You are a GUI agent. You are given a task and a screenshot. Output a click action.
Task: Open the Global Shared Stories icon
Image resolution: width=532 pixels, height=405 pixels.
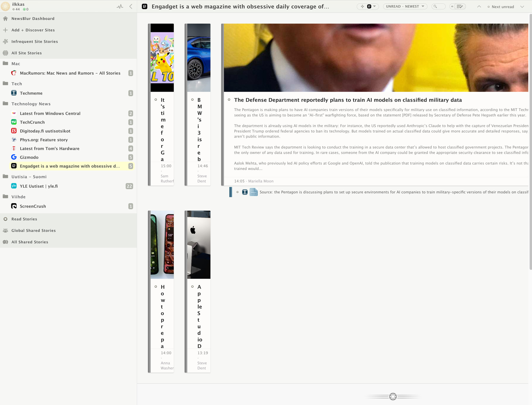(5, 230)
